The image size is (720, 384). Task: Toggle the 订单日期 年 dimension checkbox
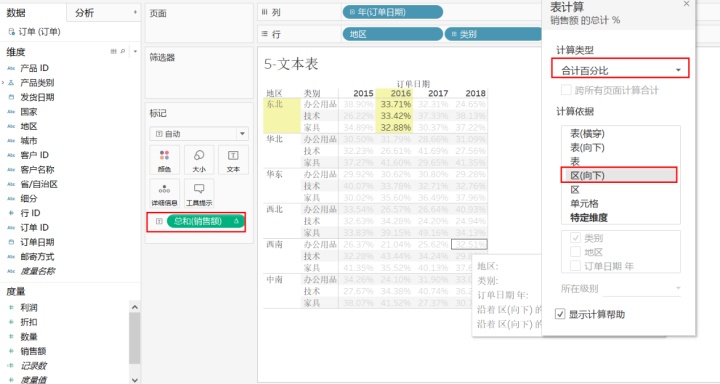click(575, 265)
